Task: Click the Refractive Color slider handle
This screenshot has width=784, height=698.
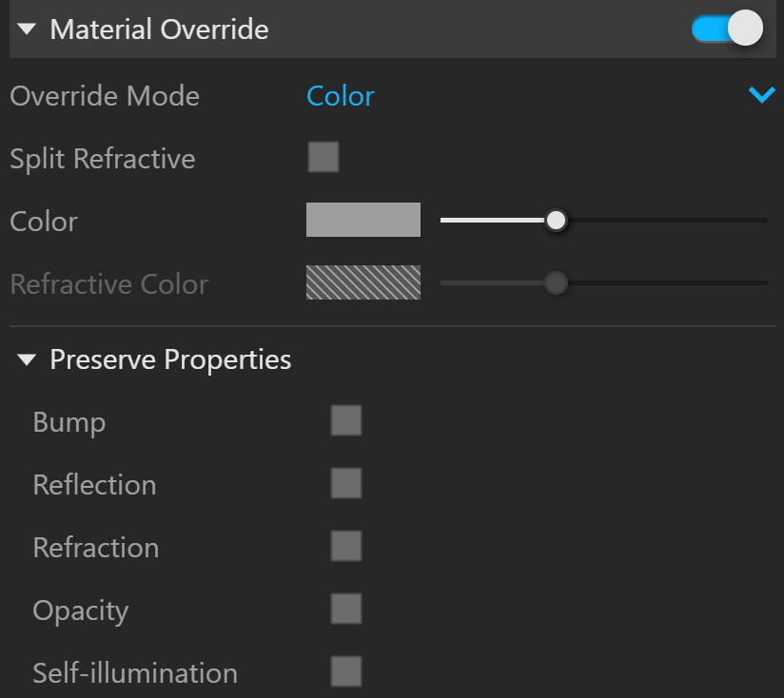Action: pos(556,282)
